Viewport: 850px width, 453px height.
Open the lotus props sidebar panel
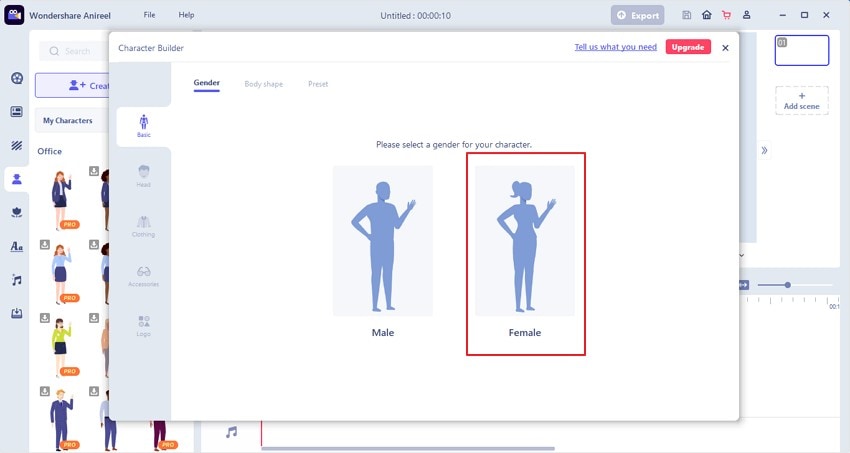(x=17, y=212)
